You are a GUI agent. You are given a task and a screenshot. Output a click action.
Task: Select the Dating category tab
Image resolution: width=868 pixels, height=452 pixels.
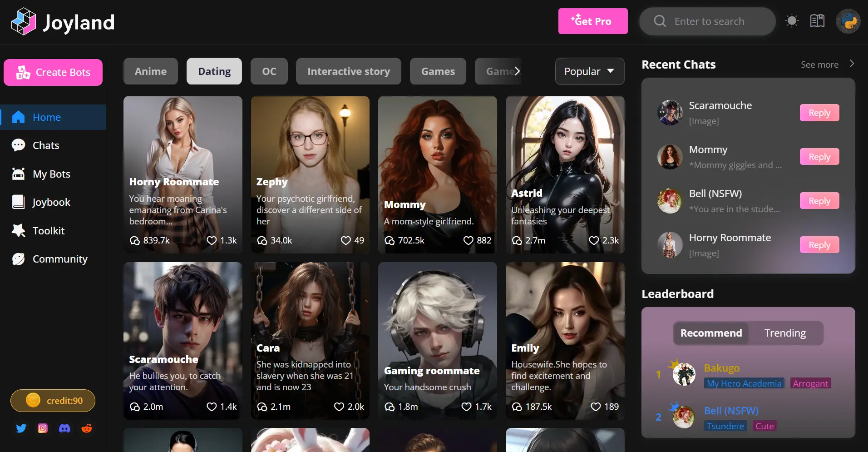click(x=214, y=71)
